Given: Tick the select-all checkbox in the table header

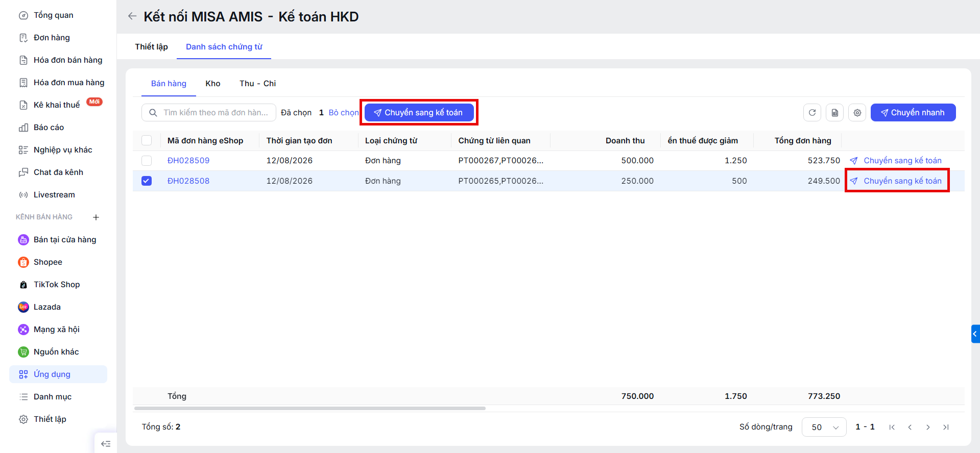Looking at the screenshot, I should click(x=147, y=140).
